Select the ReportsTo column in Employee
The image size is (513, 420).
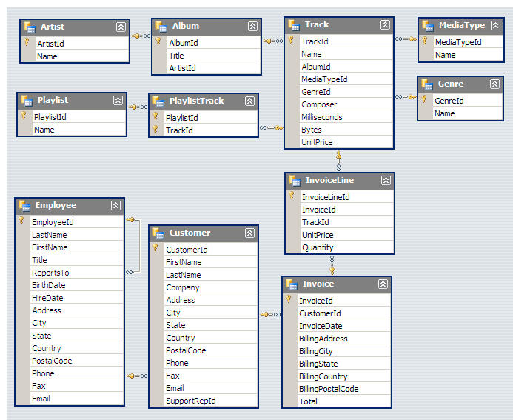tap(50, 273)
